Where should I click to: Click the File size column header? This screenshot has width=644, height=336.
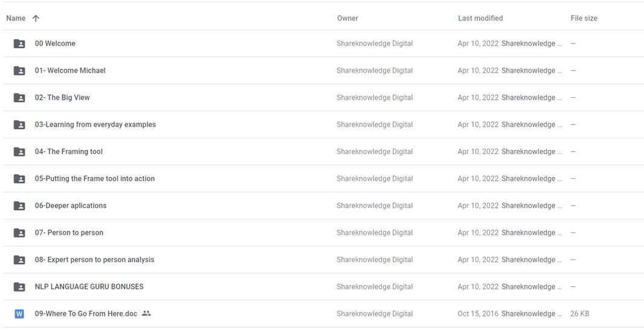click(584, 18)
